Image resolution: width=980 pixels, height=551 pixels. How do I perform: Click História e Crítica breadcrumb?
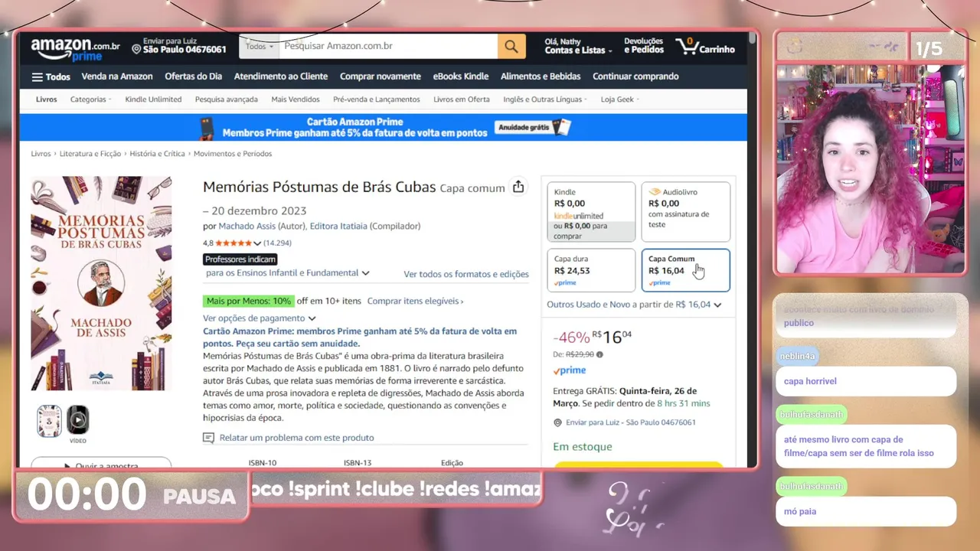click(x=157, y=154)
